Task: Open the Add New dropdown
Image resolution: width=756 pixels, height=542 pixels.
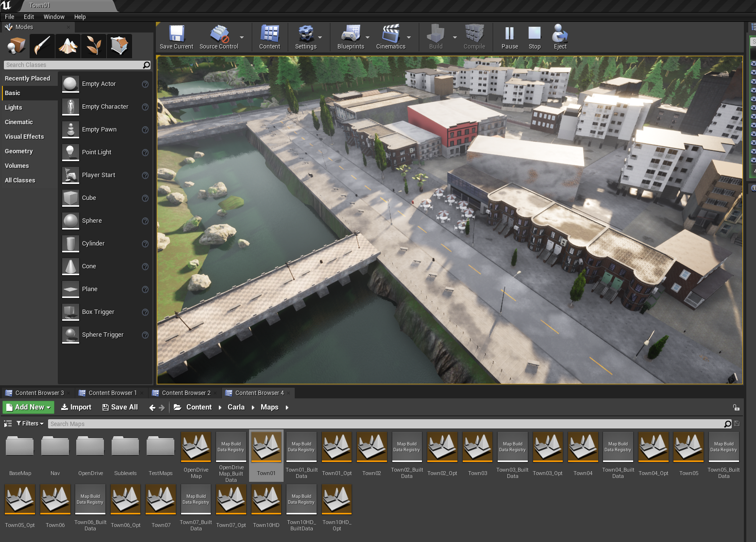Action: pos(28,407)
